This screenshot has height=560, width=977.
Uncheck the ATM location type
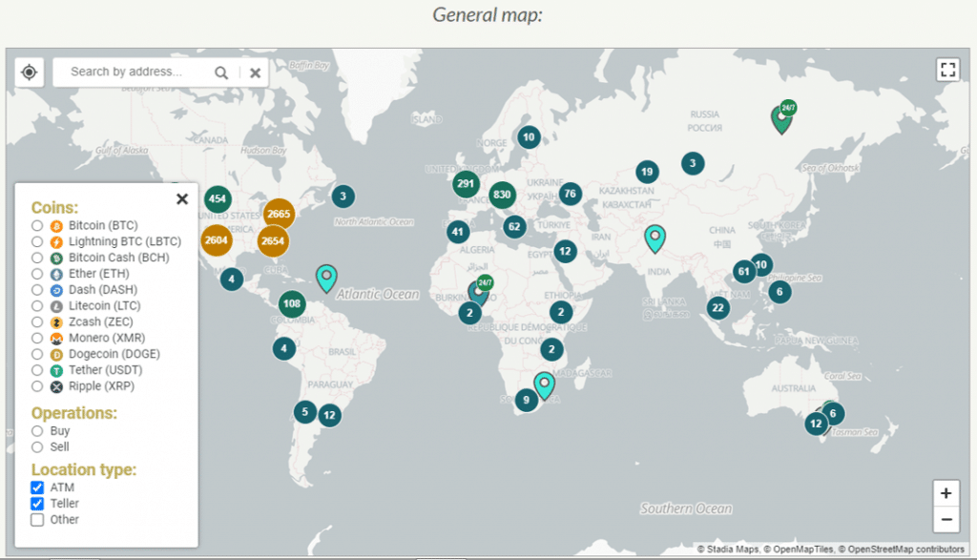point(37,487)
